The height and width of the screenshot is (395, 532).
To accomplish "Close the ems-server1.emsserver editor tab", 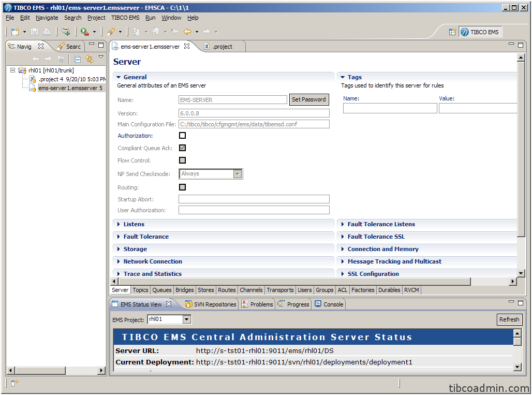I will tap(187, 46).
